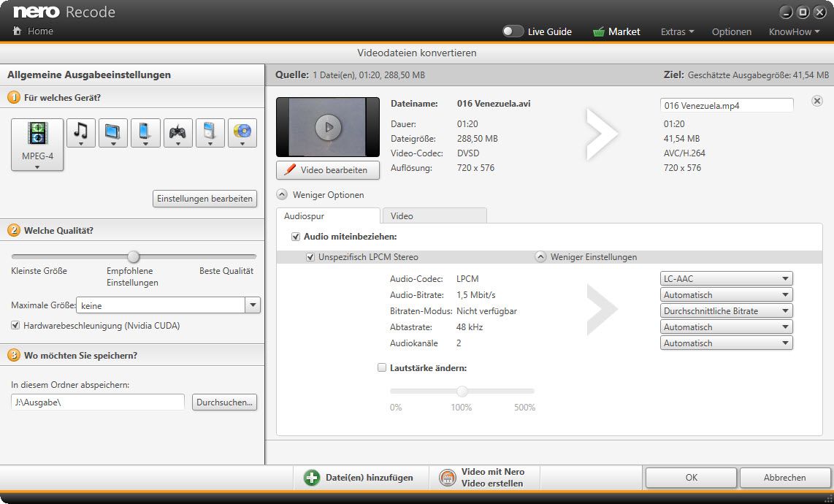
Task: Choose the music note audio device icon
Action: click(x=81, y=131)
